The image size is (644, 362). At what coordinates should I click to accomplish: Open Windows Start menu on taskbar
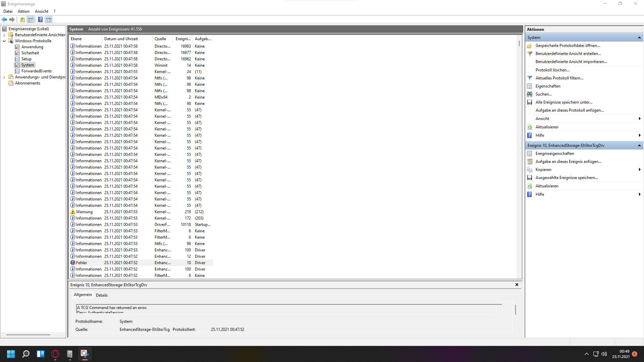pyautogui.click(x=11, y=354)
